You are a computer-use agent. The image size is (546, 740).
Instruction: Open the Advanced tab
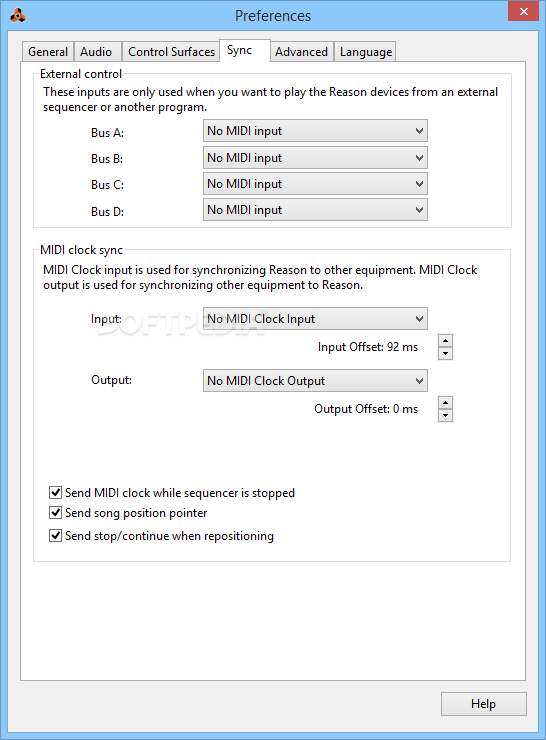point(301,52)
